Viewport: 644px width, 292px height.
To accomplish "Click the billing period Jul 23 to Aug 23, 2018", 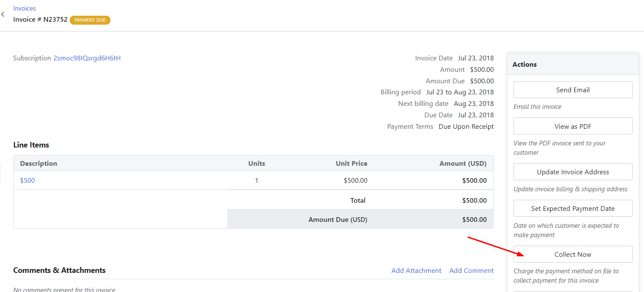I will (x=460, y=92).
